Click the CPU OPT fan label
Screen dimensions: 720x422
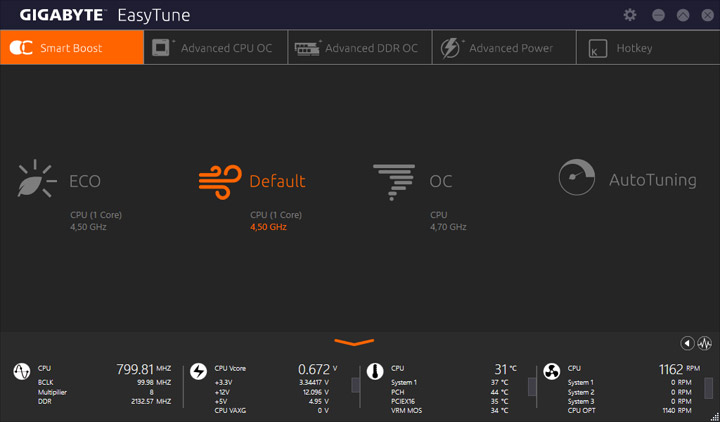[581, 411]
